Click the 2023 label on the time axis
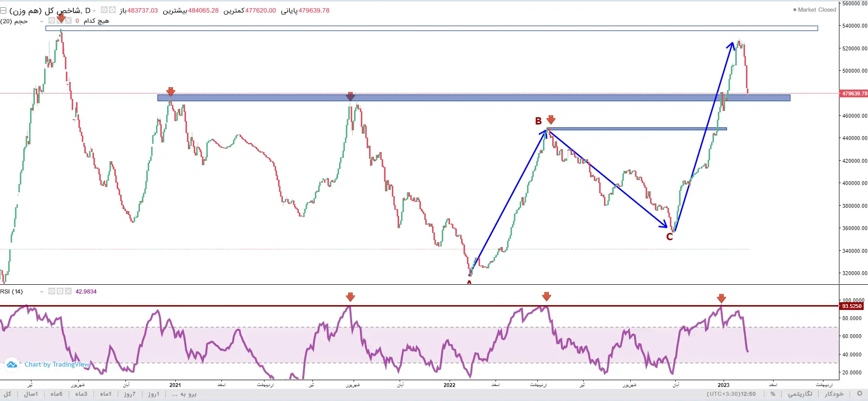868x401 pixels. [x=724, y=385]
